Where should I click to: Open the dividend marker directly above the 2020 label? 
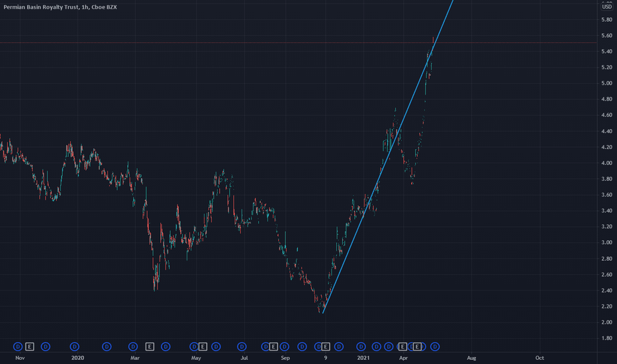(74, 347)
